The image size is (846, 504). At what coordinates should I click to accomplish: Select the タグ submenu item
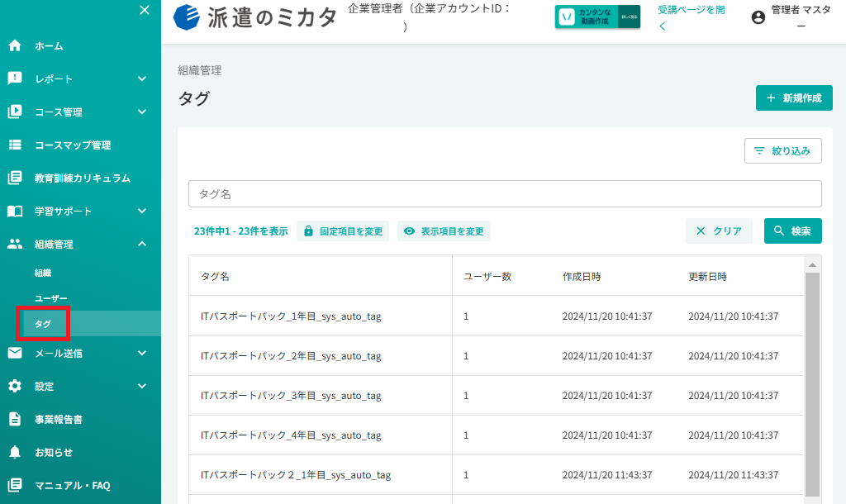click(x=43, y=324)
